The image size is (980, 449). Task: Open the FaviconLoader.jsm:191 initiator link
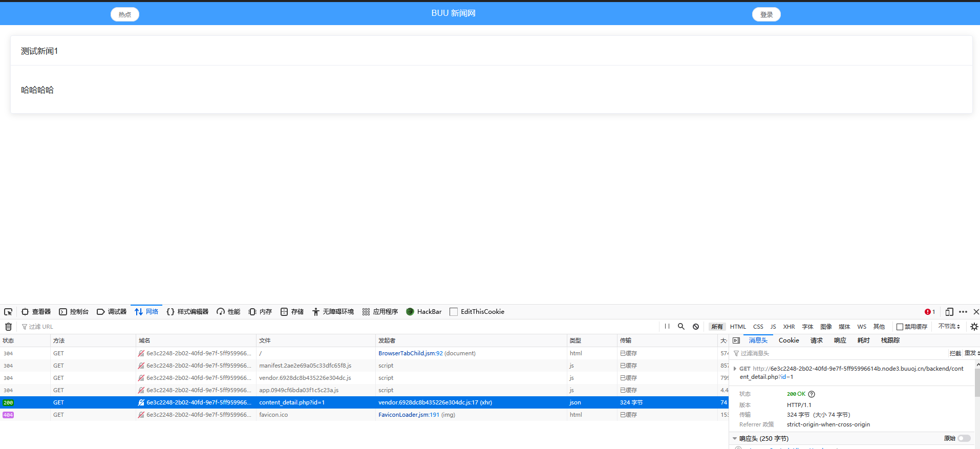point(409,415)
